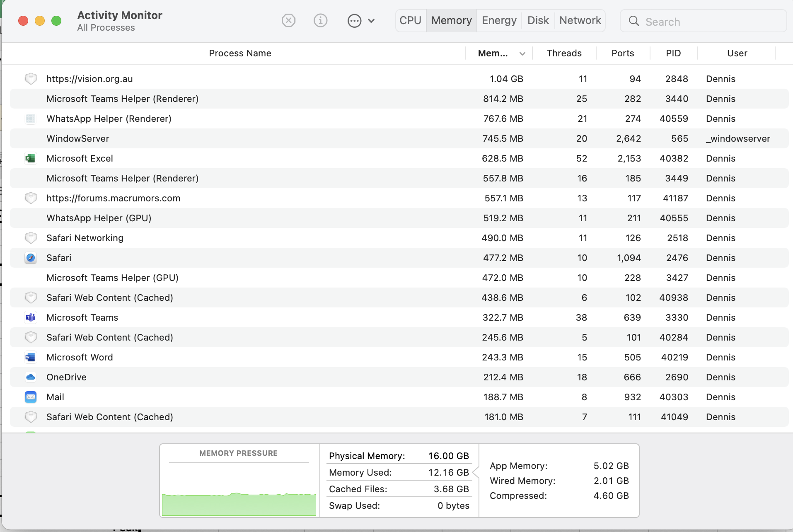Switch to the Energy tab

[x=499, y=20]
